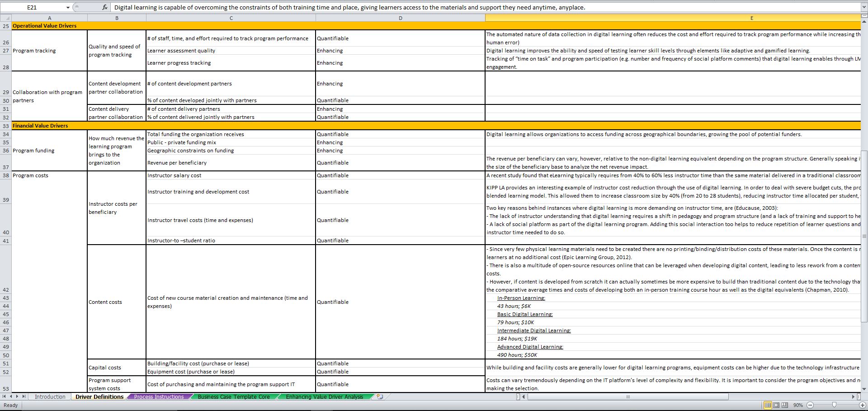Viewport: 868px width, 411px height.
Task: Open the Introduction sheet tab
Action: coord(50,397)
